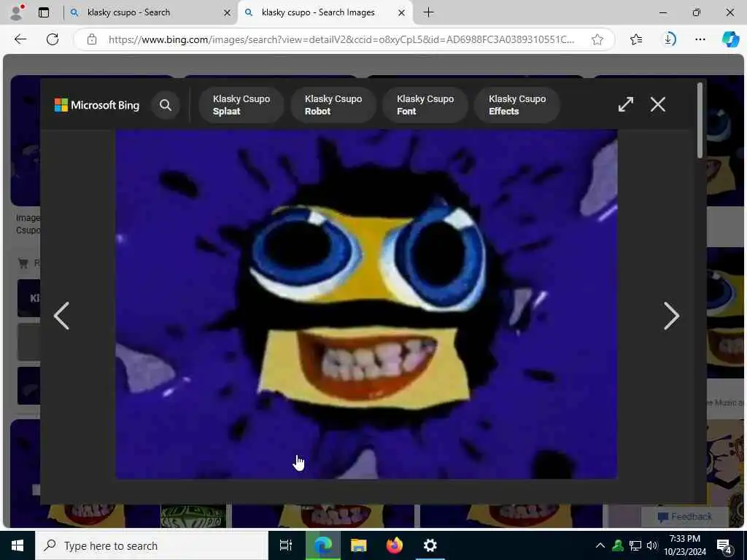Go back to the previous page
Image resolution: width=747 pixels, height=560 pixels.
[x=20, y=39]
